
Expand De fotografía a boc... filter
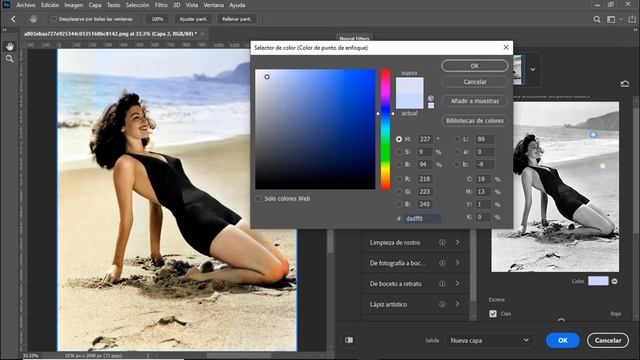(458, 263)
